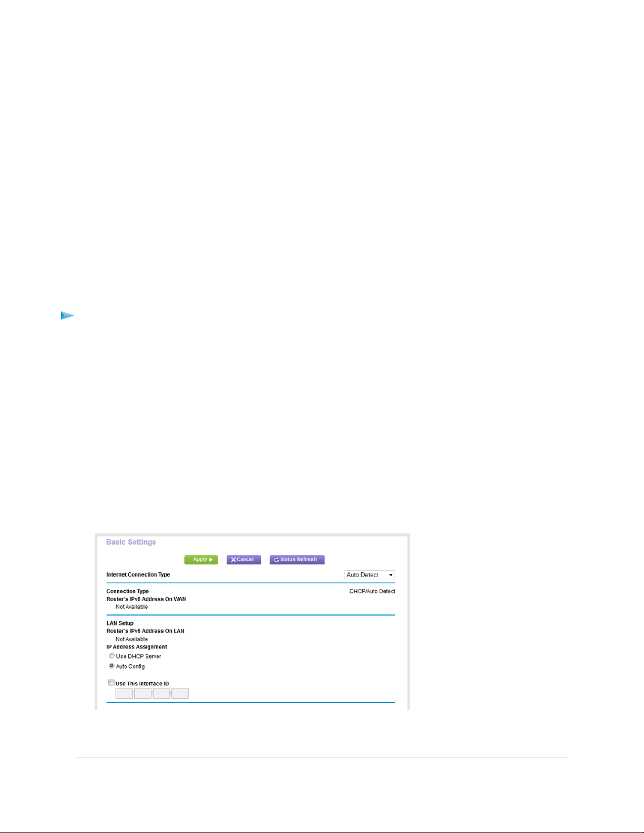This screenshot has width=644, height=833.
Task: Click the Router's IPv6 Address On WAN label
Action: (146, 599)
